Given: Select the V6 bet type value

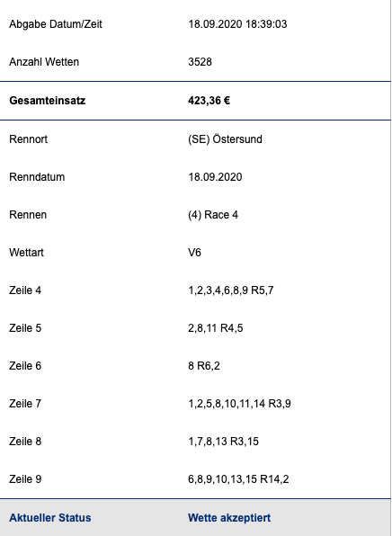Looking at the screenshot, I should click(x=194, y=253).
